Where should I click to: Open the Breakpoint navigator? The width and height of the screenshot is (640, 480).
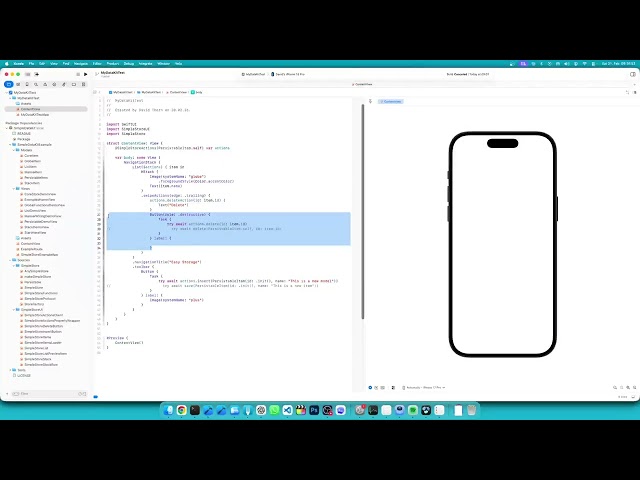[74, 84]
